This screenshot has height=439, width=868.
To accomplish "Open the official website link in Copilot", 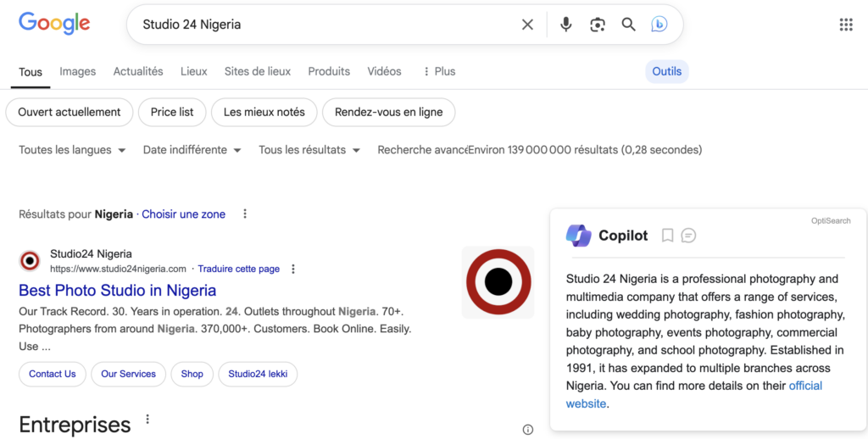I will pos(805,386).
